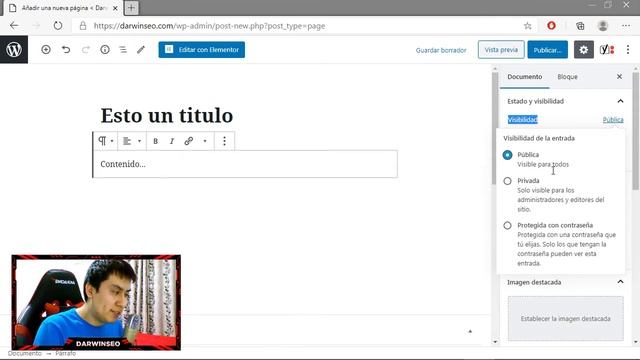Apply bold formatting to paragraph
This screenshot has width=640, height=360.
pyautogui.click(x=156, y=141)
